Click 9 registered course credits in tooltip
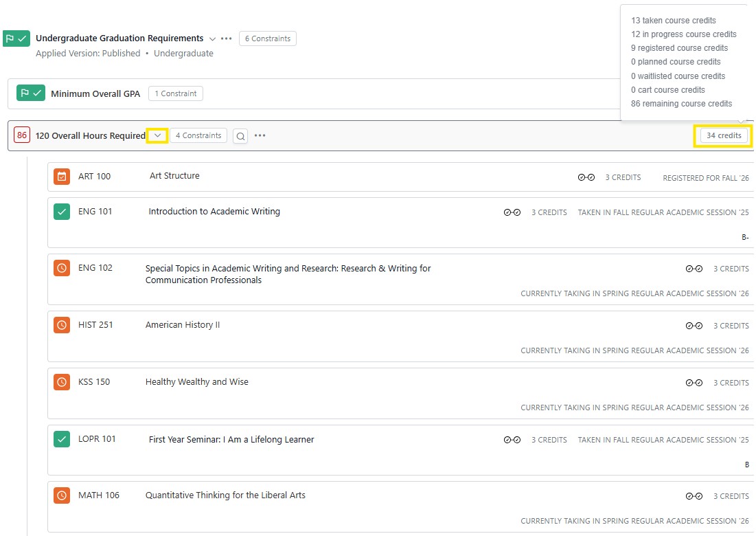 coord(679,48)
